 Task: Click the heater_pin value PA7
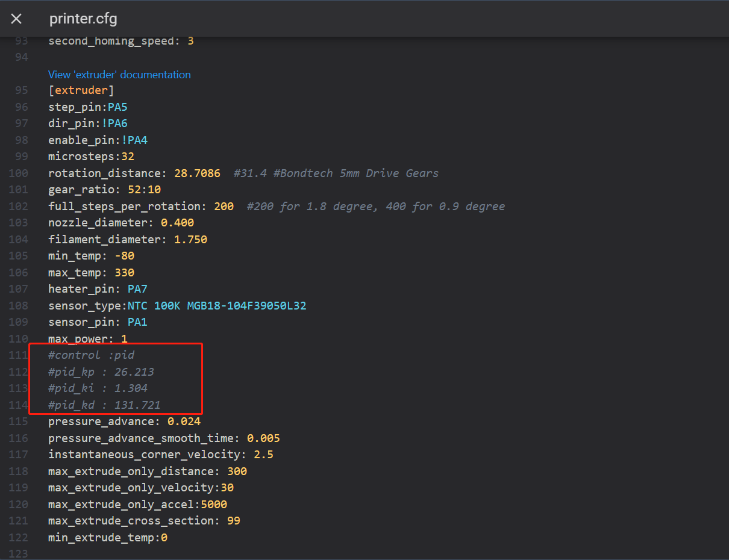[x=137, y=289]
